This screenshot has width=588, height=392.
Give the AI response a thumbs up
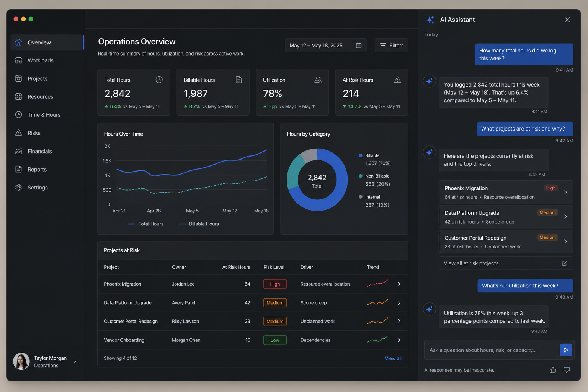point(553,370)
